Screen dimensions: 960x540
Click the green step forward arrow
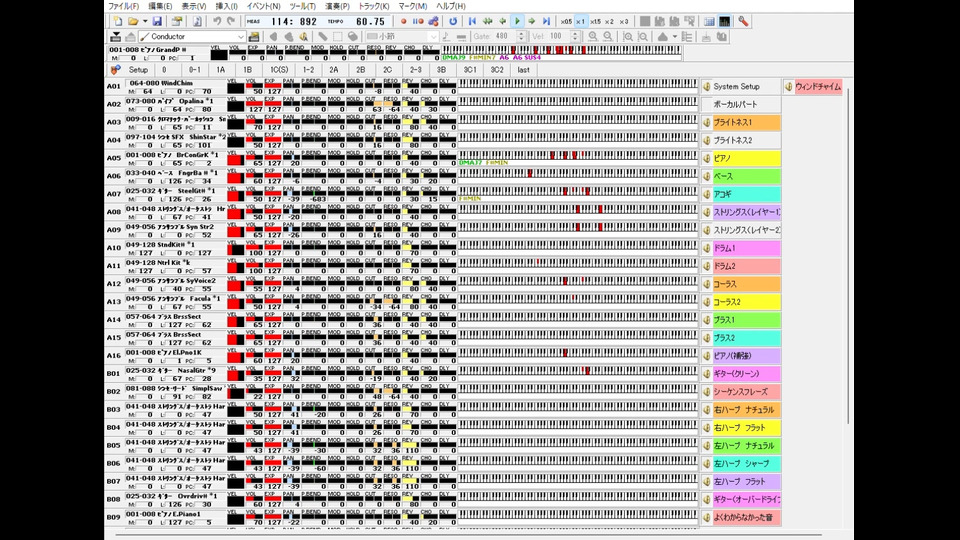(532, 21)
